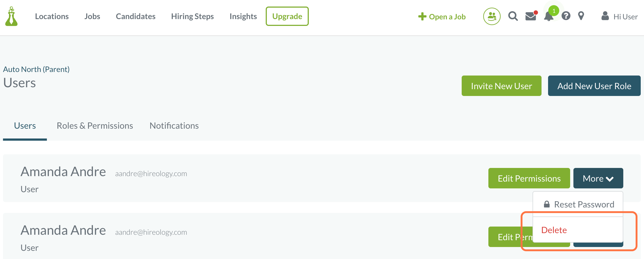The image size is (644, 259).
Task: Open the team members icon
Action: [492, 16]
